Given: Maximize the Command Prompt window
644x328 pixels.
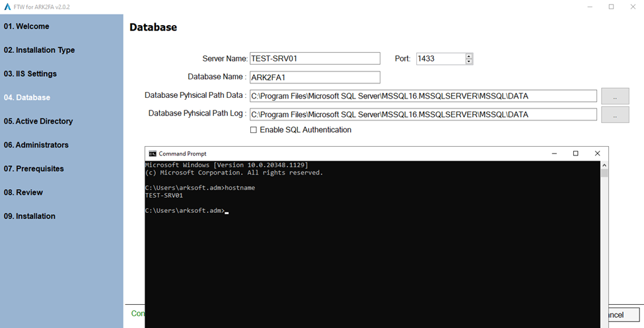Looking at the screenshot, I should click(575, 153).
